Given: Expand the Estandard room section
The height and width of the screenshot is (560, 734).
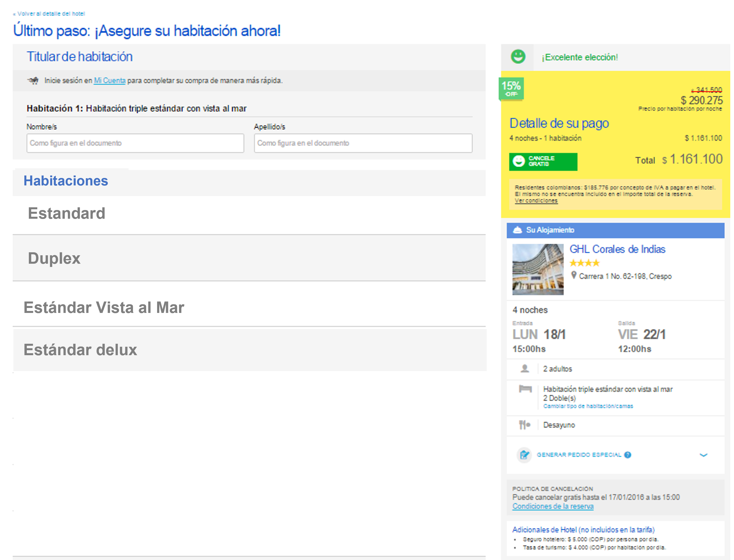Looking at the screenshot, I should pyautogui.click(x=67, y=213).
